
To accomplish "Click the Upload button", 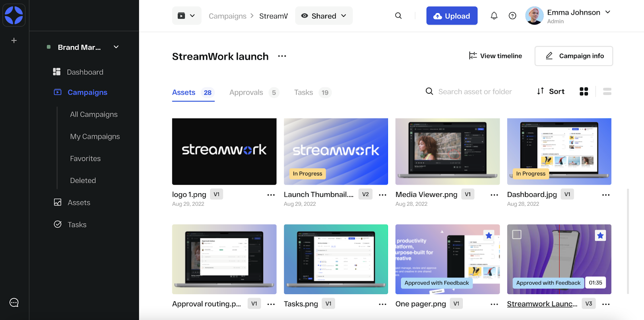I will coord(452,16).
